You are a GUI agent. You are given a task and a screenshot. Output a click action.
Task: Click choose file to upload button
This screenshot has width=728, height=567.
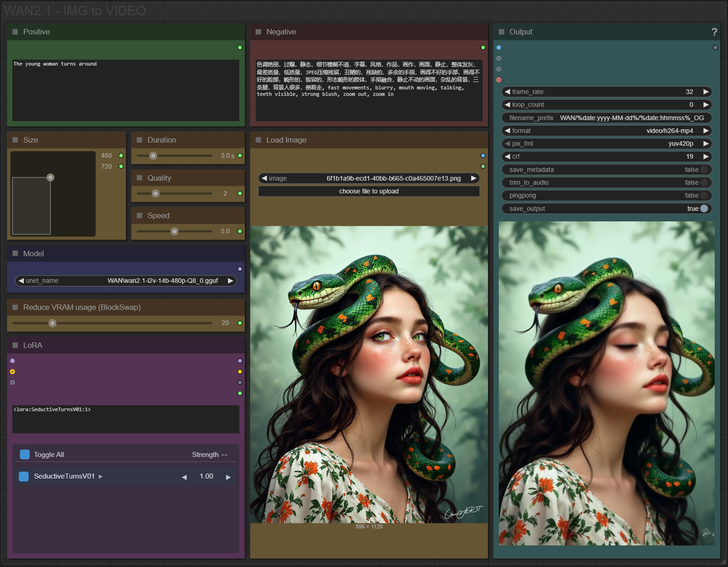tap(369, 191)
